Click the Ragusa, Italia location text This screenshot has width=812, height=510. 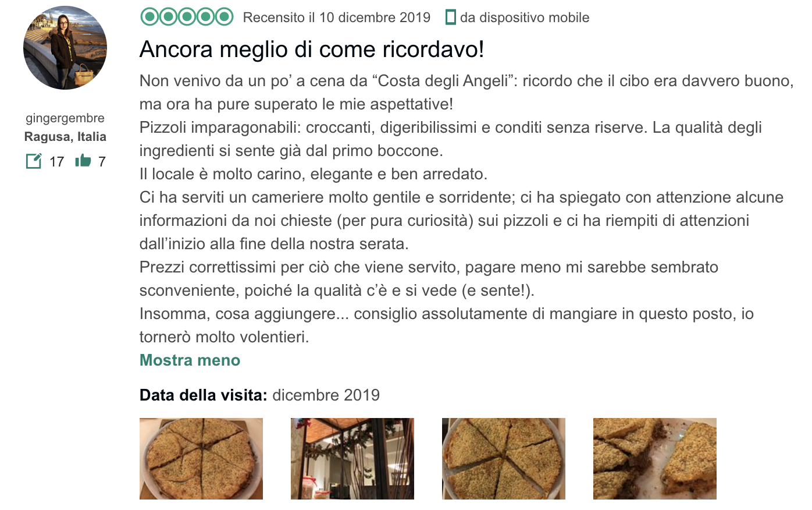[65, 137]
